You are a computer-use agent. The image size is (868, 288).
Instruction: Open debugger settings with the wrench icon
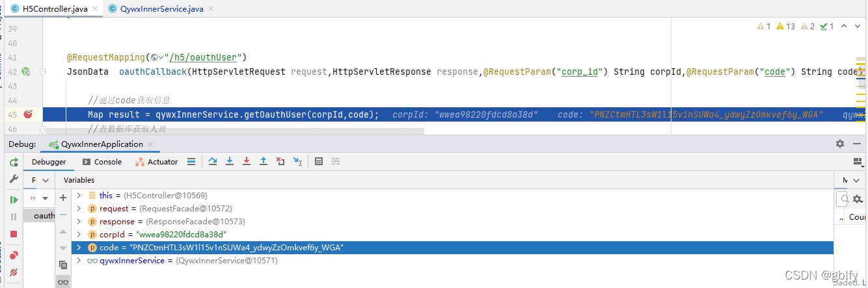[x=14, y=179]
